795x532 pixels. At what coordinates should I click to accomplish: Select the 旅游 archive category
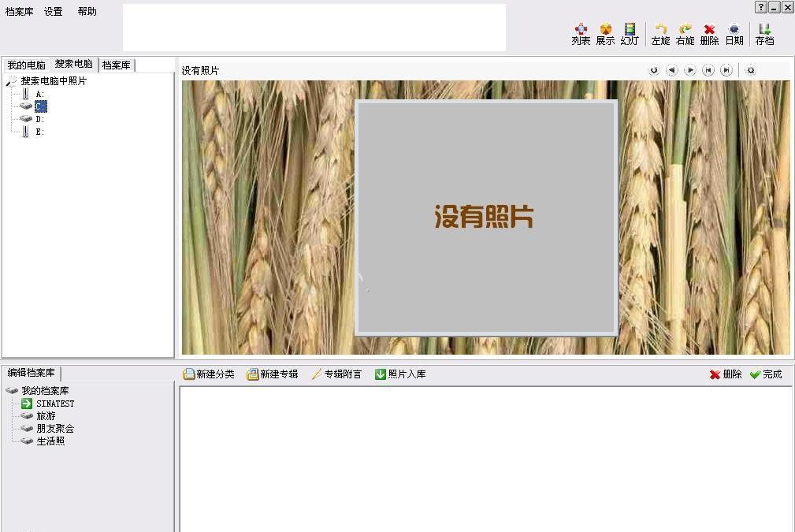tap(46, 416)
